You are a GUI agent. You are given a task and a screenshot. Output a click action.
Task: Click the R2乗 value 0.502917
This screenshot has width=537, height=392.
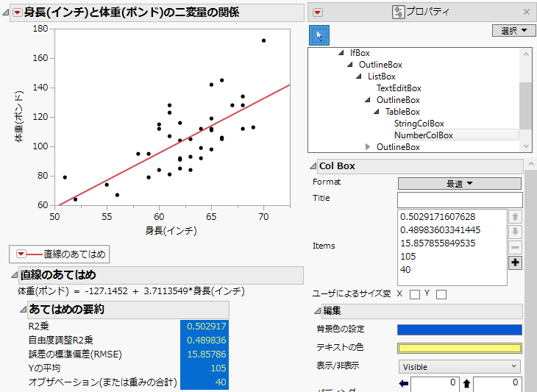206,327
